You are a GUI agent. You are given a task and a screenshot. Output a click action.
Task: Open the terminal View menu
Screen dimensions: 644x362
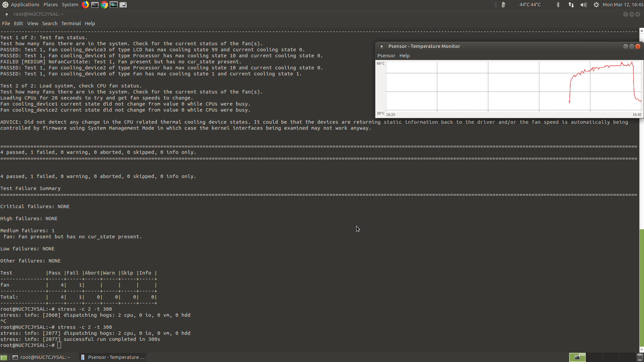pyautogui.click(x=33, y=23)
